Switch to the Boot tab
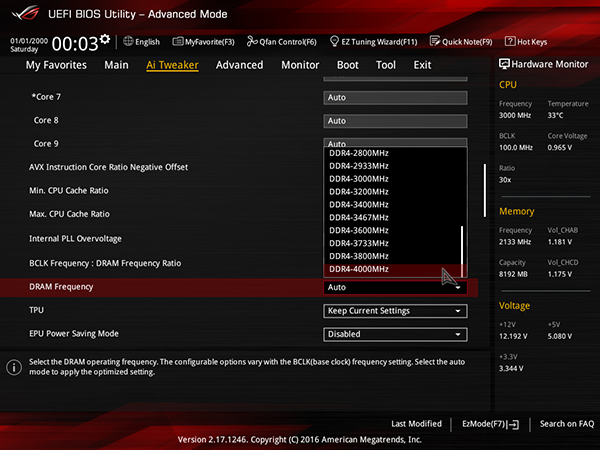 [347, 65]
